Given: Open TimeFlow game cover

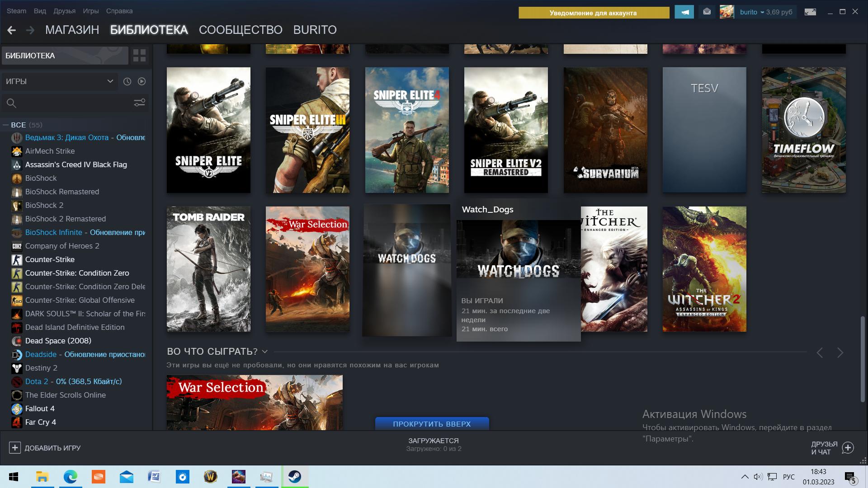Looking at the screenshot, I should pos(804,130).
